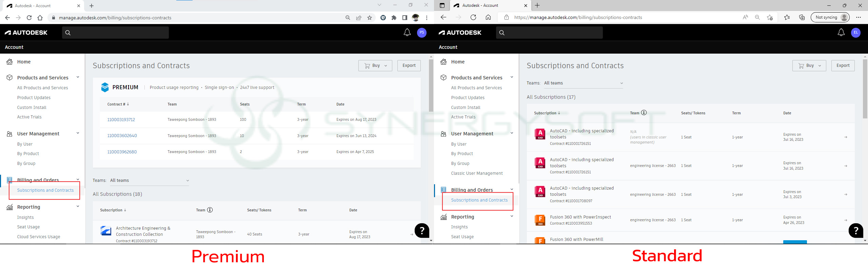Open Teams All teams dropdown in Standard window
The image size is (868, 266).
click(584, 83)
